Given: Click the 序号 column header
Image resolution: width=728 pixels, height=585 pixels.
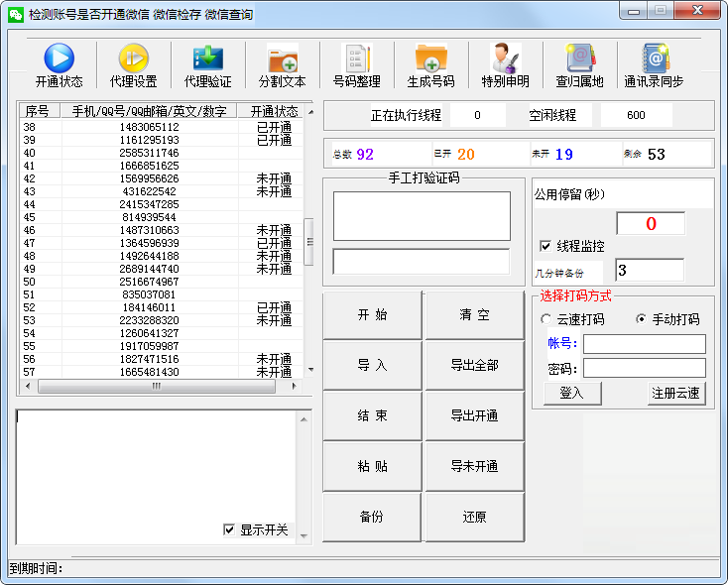Looking at the screenshot, I should click(x=38, y=111).
